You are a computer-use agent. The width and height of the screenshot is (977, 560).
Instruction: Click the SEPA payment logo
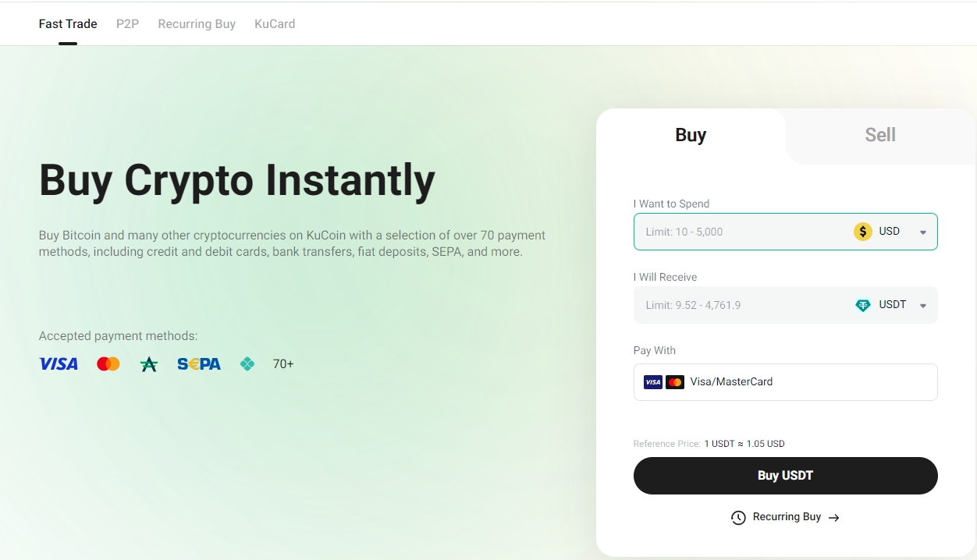tap(199, 363)
